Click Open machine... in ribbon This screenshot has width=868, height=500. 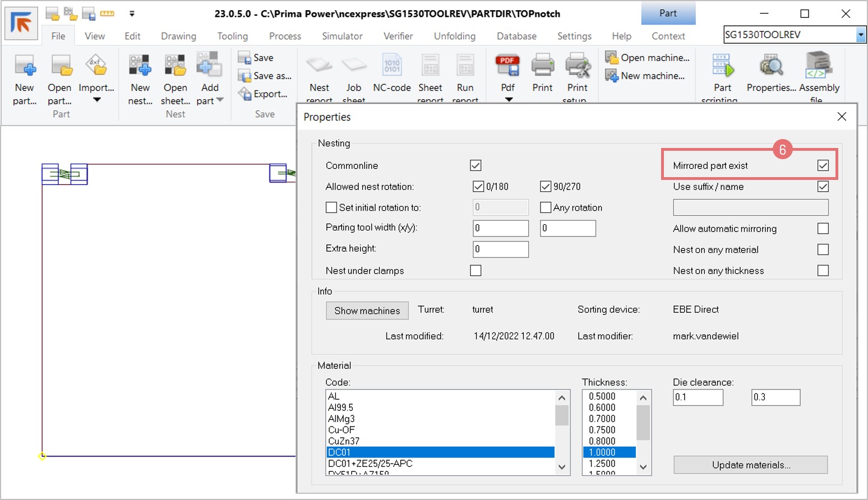(x=648, y=58)
